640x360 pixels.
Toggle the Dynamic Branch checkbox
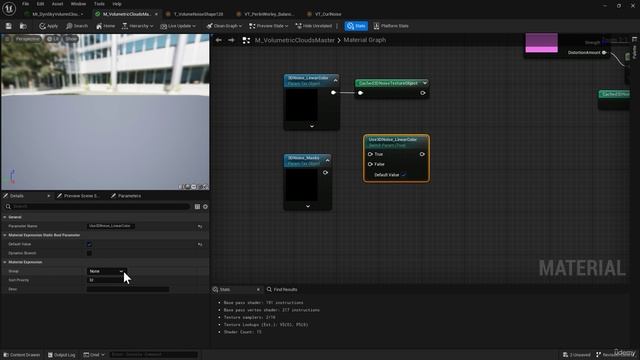pyautogui.click(x=89, y=253)
